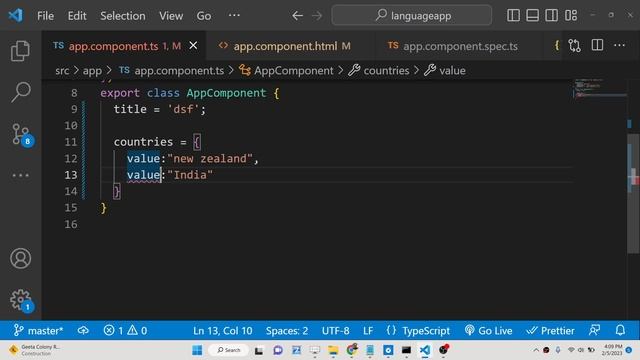Open the taskbar weather widget
The image size is (640, 360).
point(35,350)
